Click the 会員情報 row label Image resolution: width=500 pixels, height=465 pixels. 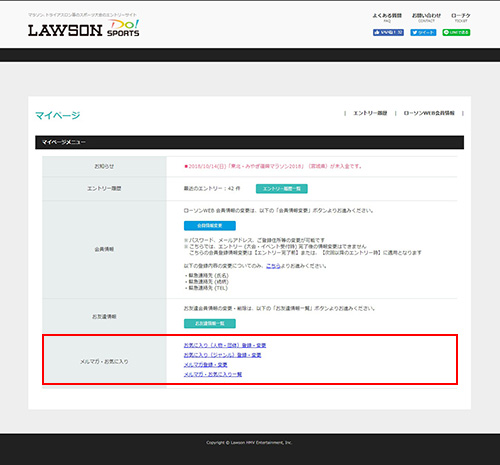[104, 249]
